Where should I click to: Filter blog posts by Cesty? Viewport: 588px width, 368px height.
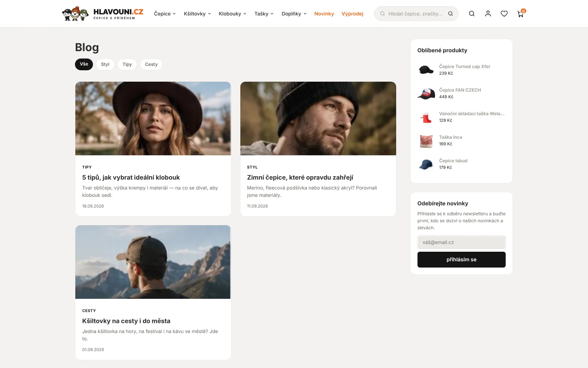click(x=151, y=64)
